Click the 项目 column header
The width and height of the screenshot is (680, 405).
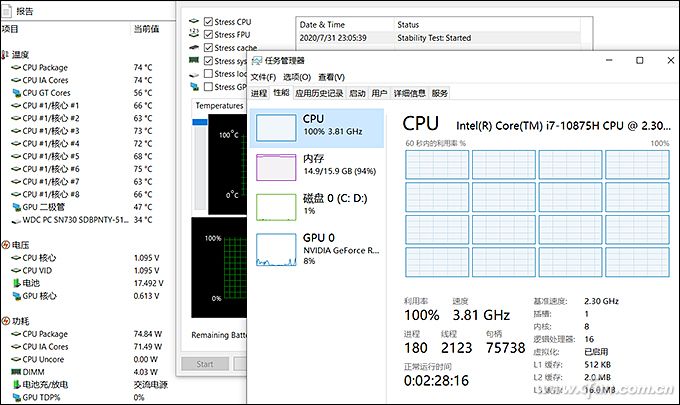pyautogui.click(x=10, y=29)
